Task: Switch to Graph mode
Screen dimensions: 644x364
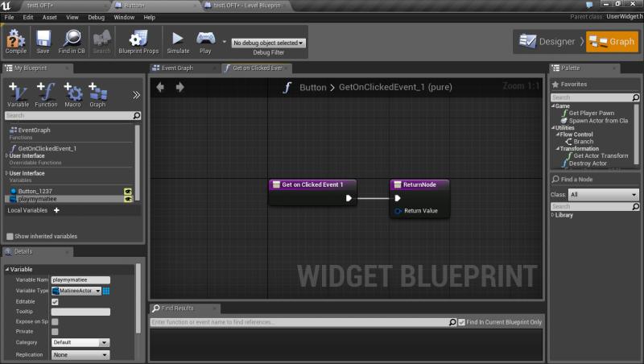Action: point(612,42)
